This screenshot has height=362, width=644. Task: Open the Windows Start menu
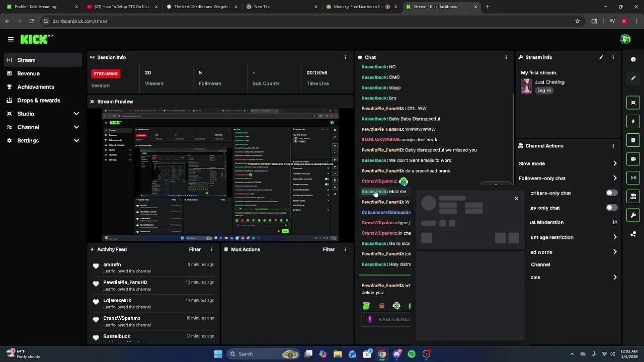click(218, 354)
